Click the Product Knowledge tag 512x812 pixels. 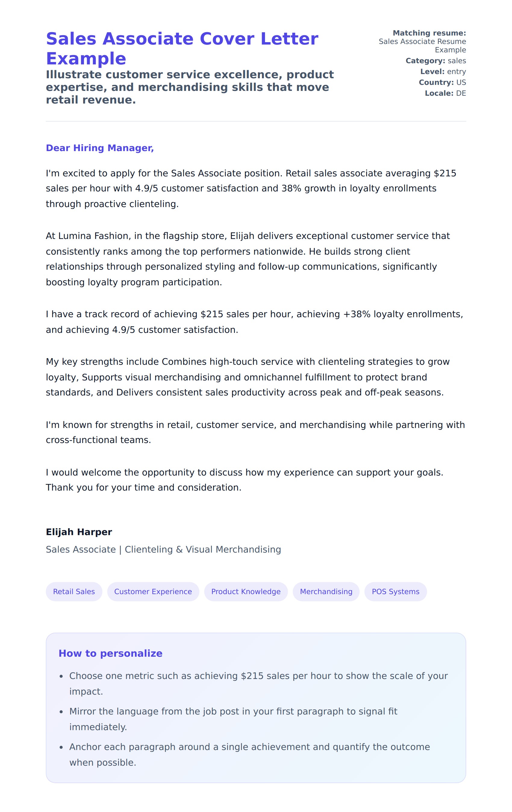click(x=246, y=591)
